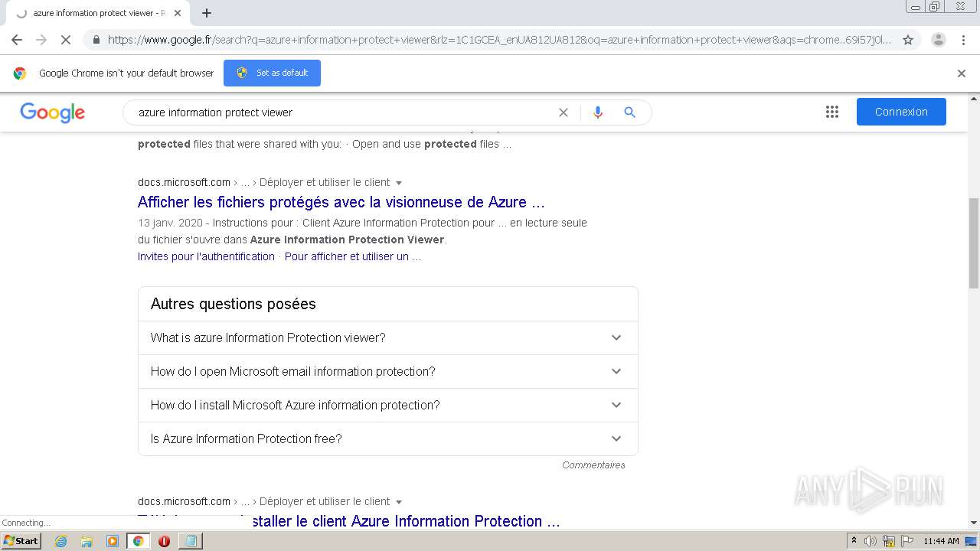
Task: Open the Chrome profile avatar menu
Action: tap(938, 40)
